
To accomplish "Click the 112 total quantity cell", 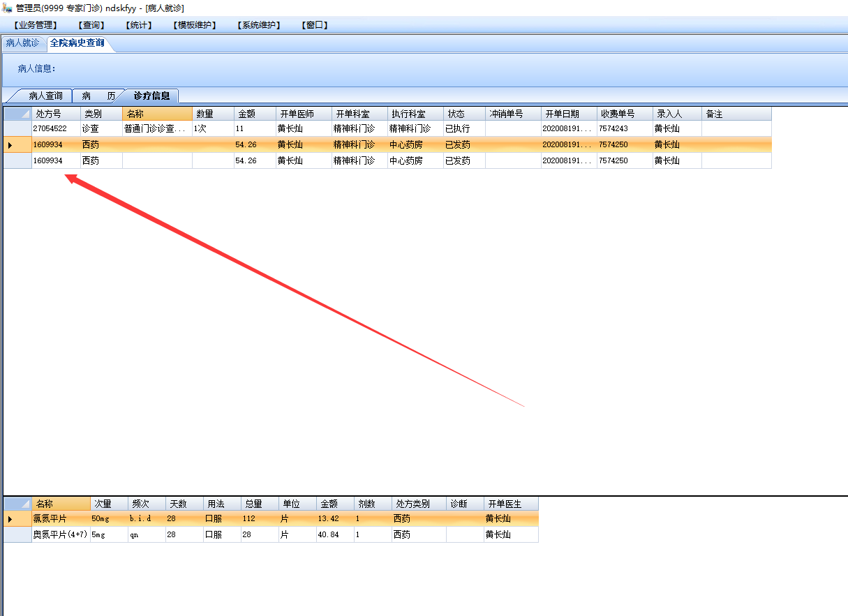I will 260,519.
